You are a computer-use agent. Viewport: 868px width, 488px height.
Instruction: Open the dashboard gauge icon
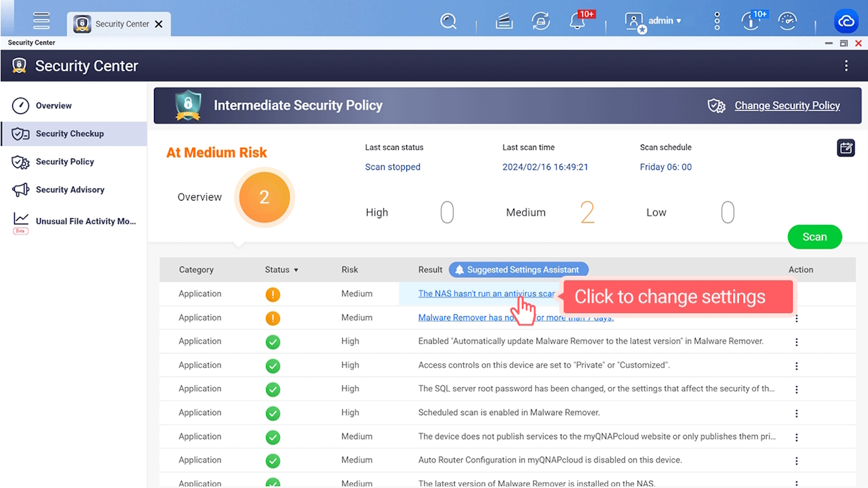(x=787, y=21)
